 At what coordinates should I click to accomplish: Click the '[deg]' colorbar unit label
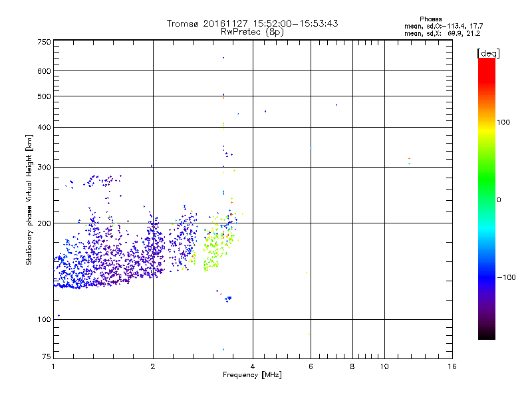click(x=488, y=53)
